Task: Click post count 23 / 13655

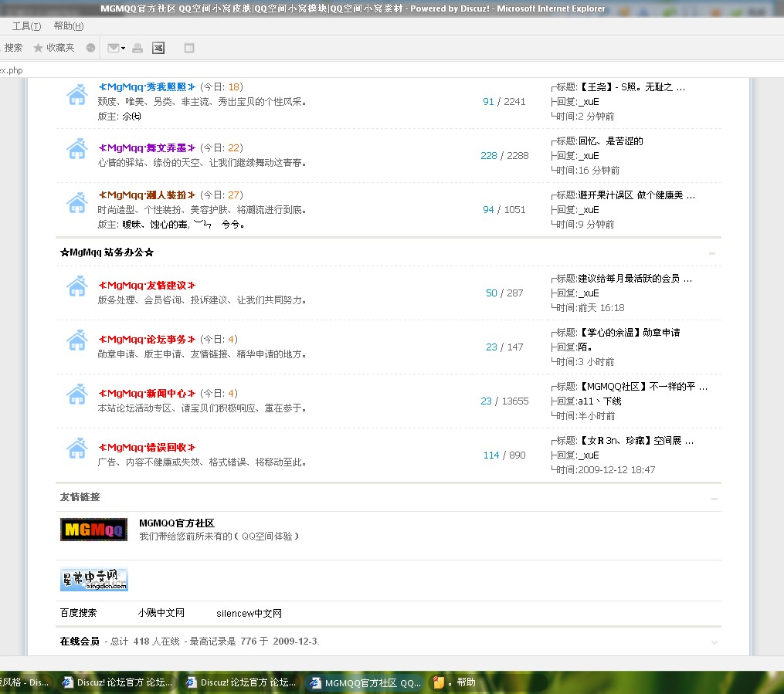Action: pos(504,401)
